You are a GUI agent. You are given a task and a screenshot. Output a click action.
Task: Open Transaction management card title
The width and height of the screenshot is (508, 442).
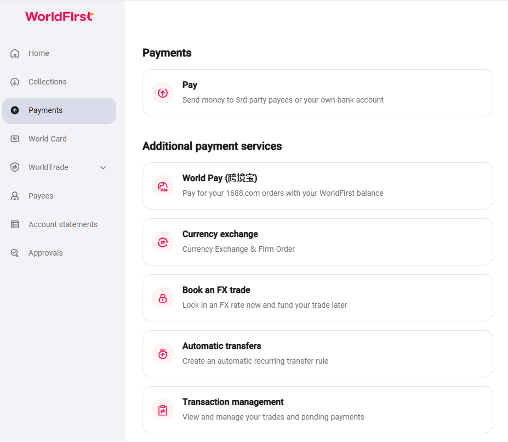click(233, 402)
